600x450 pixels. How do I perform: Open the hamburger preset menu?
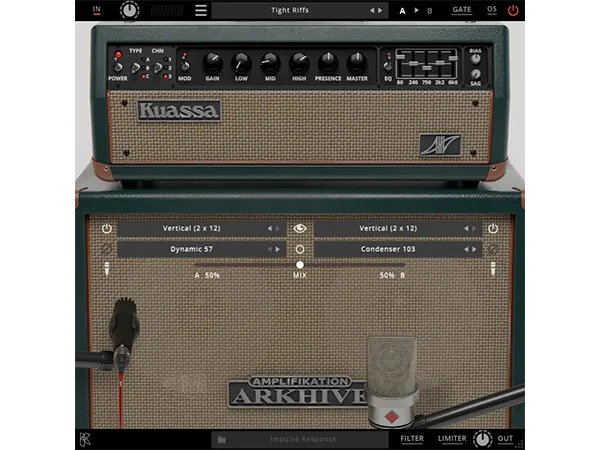[201, 10]
